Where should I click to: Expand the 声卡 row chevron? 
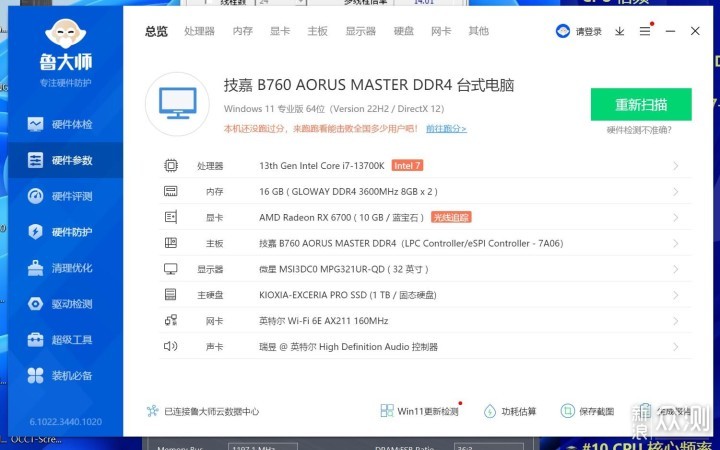click(x=675, y=346)
